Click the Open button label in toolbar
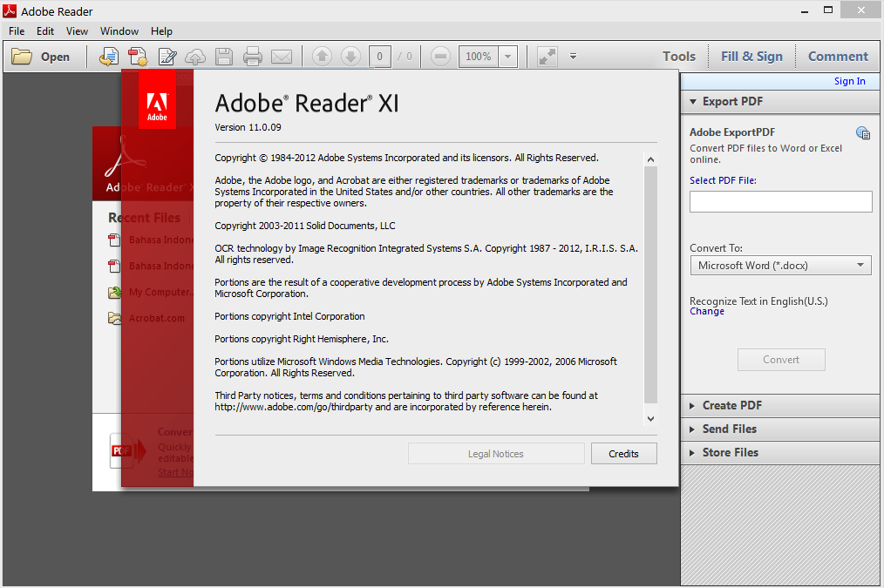The height and width of the screenshot is (588, 884). pos(55,57)
